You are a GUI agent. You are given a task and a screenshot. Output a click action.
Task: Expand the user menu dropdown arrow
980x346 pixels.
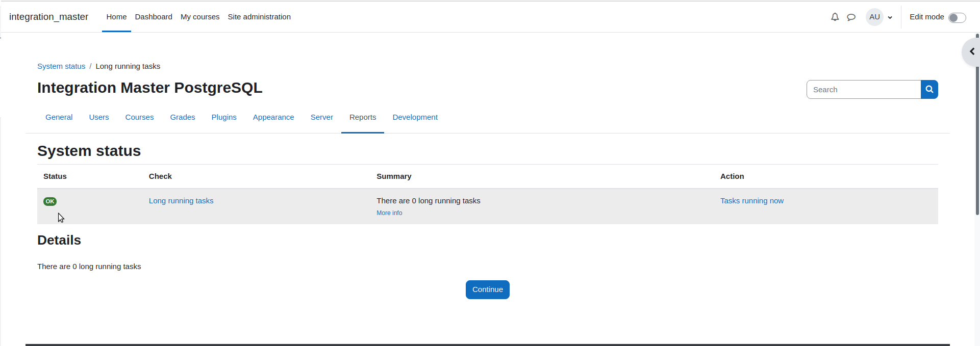coord(890,17)
